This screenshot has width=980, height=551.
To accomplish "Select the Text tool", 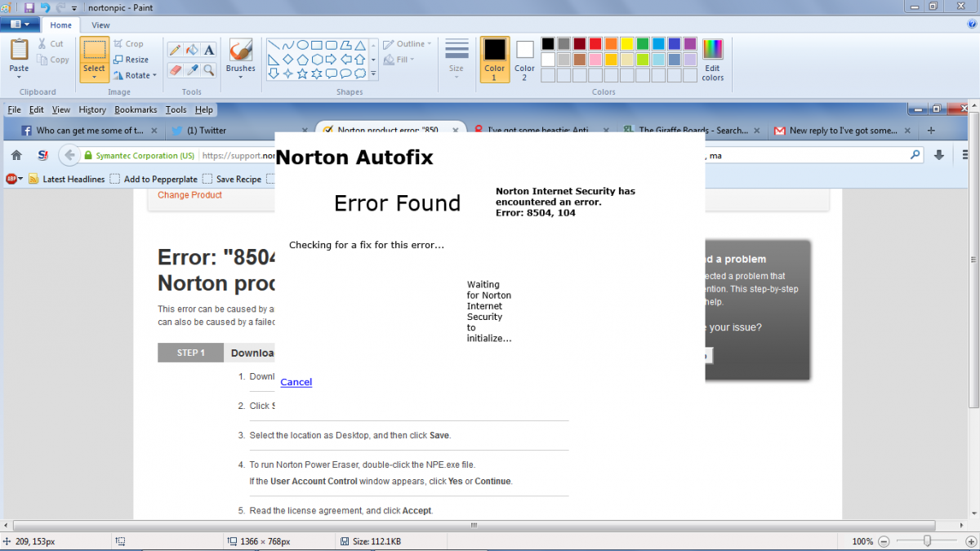I will pos(209,50).
